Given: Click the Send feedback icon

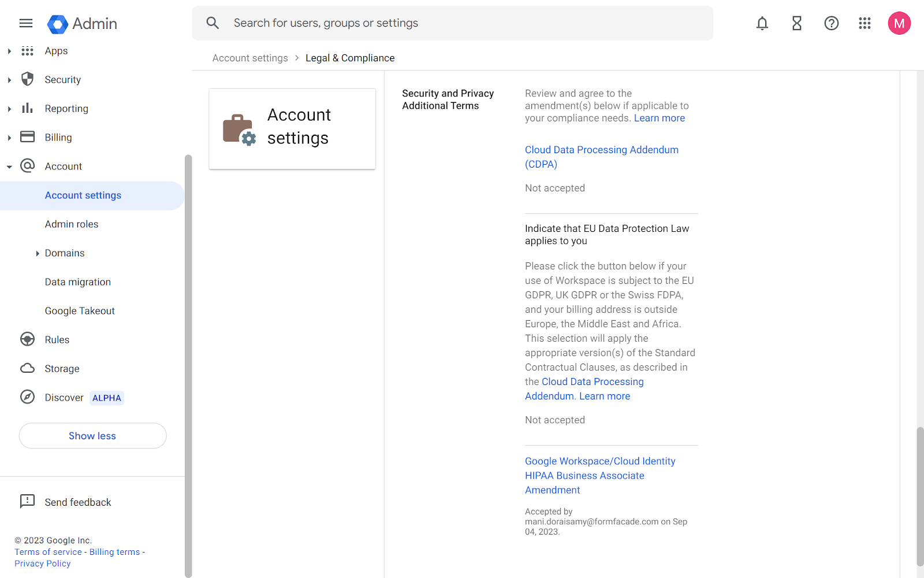Looking at the screenshot, I should coord(27,502).
